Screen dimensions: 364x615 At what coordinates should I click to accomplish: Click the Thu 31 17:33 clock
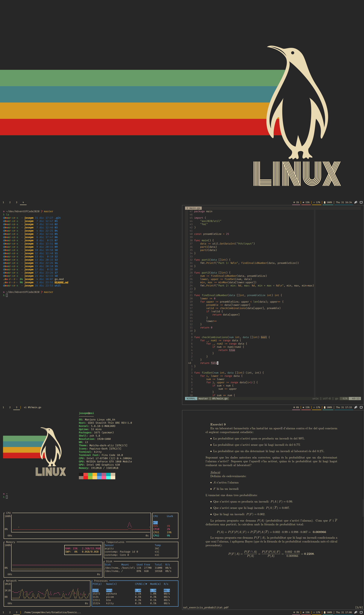pyautogui.click(x=344, y=407)
